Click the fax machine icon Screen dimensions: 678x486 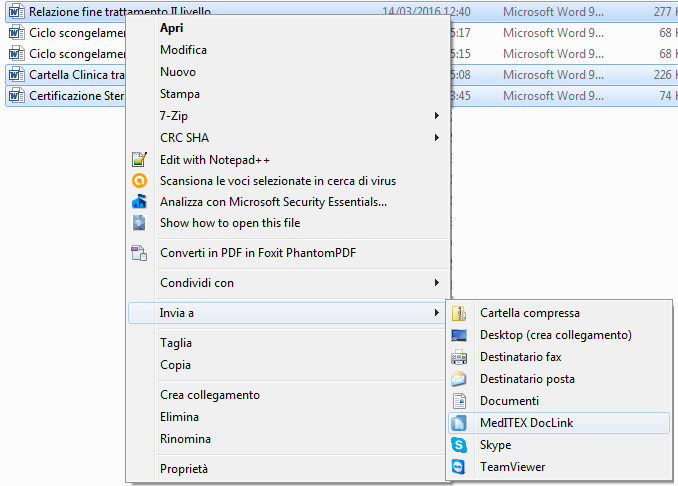tap(459, 357)
